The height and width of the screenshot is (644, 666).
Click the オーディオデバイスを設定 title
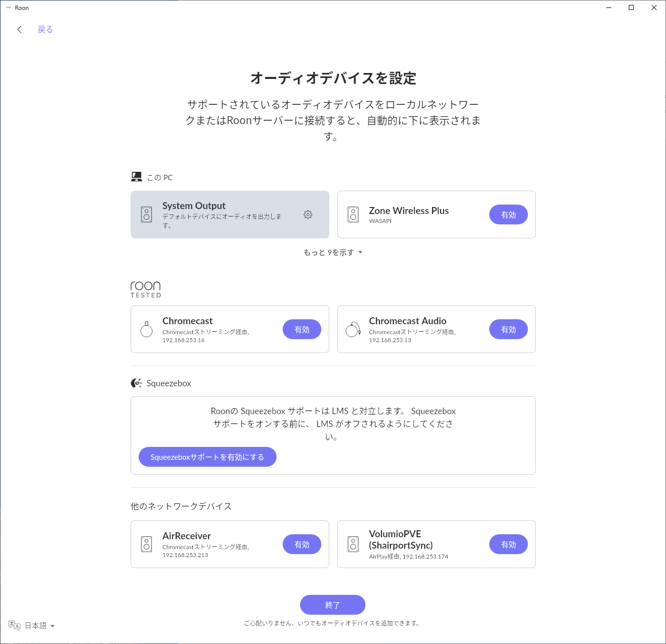(x=333, y=78)
